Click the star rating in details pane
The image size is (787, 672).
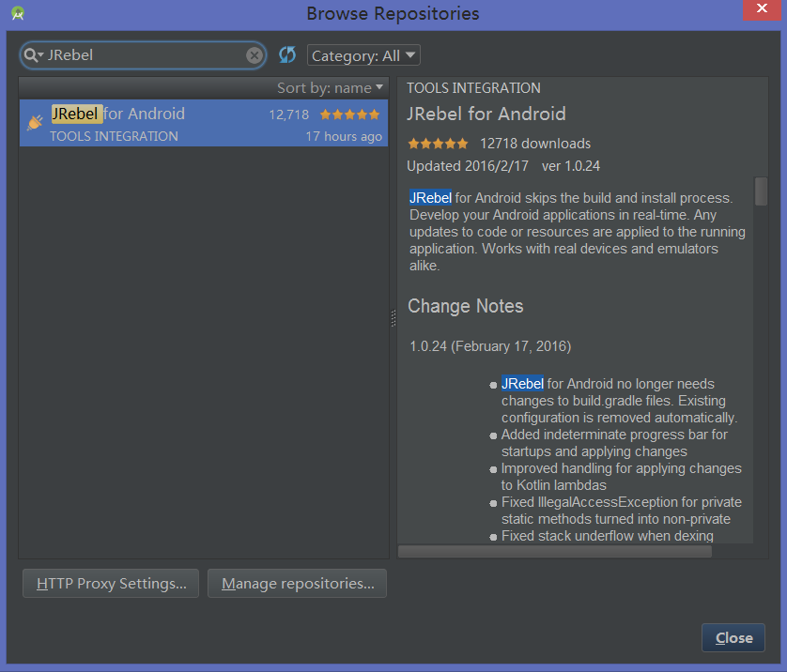(x=437, y=144)
